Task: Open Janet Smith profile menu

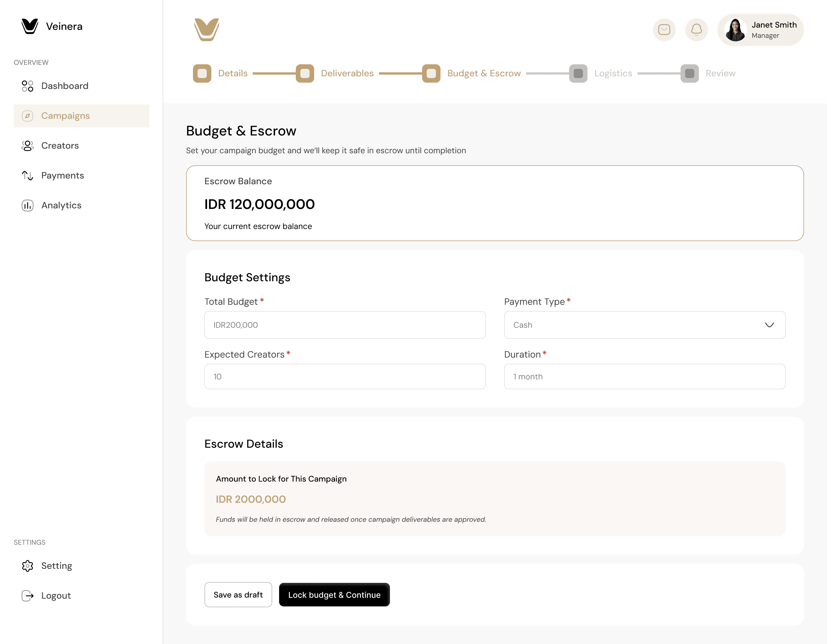Action: [x=760, y=30]
